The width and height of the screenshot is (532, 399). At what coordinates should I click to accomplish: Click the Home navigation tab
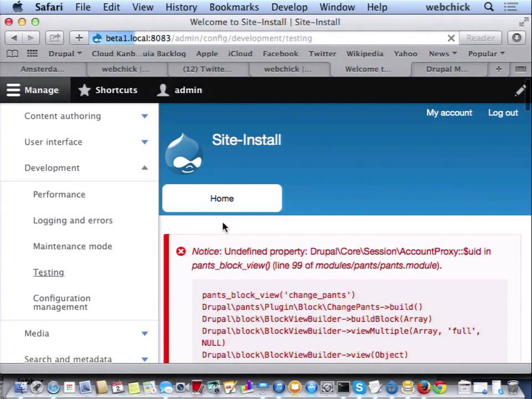pos(222,198)
